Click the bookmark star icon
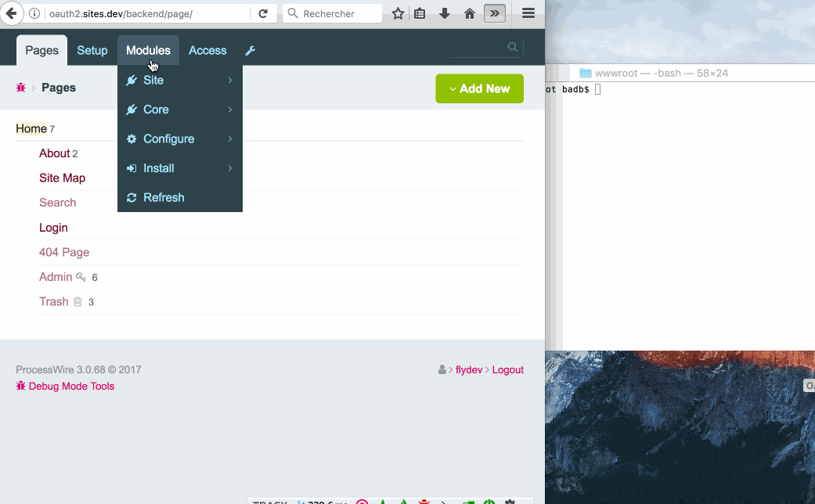Image resolution: width=815 pixels, height=504 pixels. coord(398,13)
